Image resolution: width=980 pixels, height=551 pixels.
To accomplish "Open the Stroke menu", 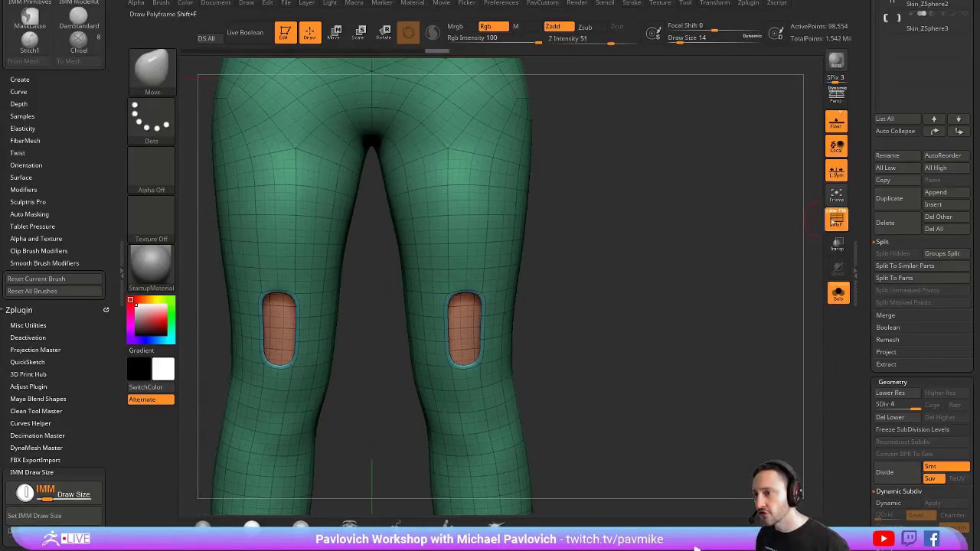I will click(632, 3).
